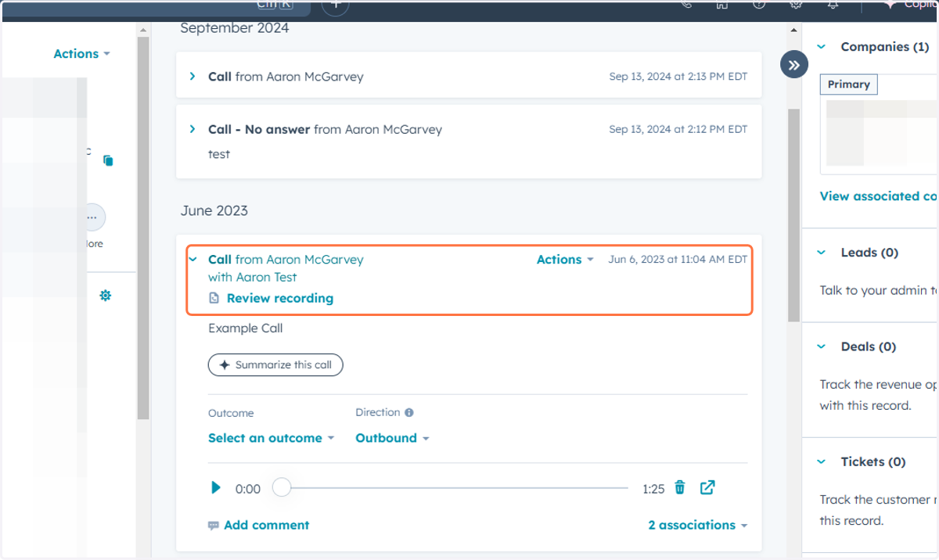This screenshot has width=939, height=560.
Task: Click the '1:25' duration label
Action: 653,489
